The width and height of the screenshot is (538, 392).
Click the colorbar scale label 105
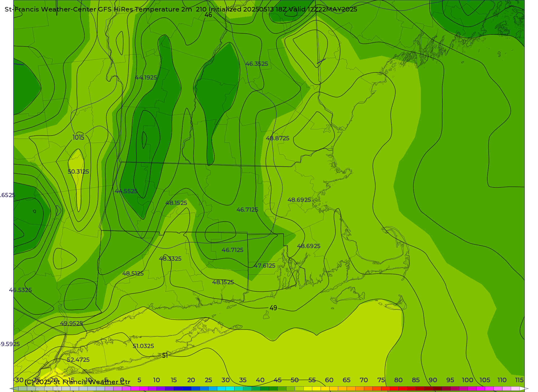click(x=485, y=380)
